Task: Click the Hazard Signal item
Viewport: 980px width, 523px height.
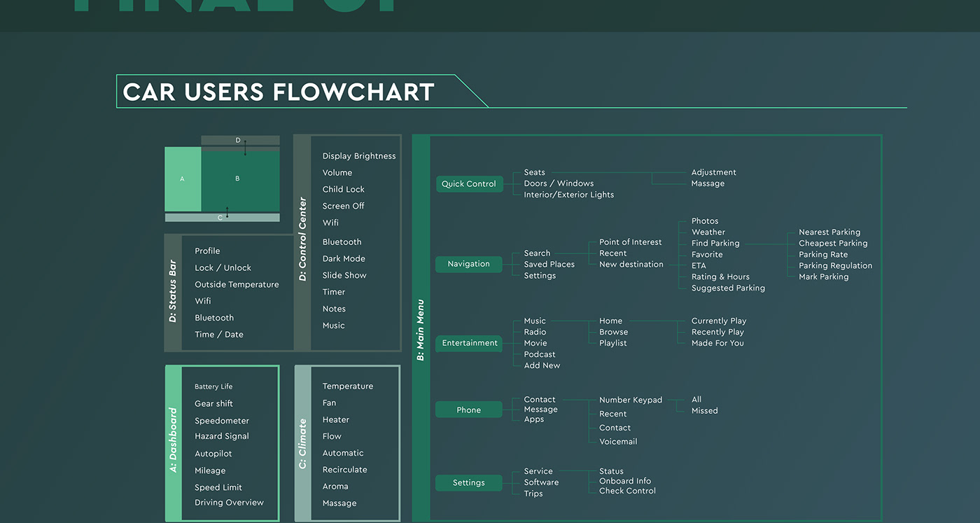Action: tap(222, 436)
